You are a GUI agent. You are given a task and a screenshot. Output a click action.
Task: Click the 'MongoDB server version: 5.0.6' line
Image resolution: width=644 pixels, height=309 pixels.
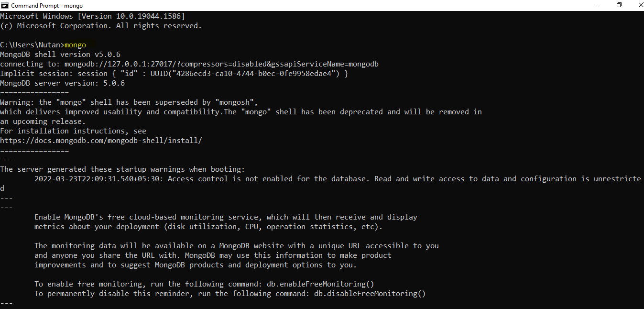tap(63, 83)
